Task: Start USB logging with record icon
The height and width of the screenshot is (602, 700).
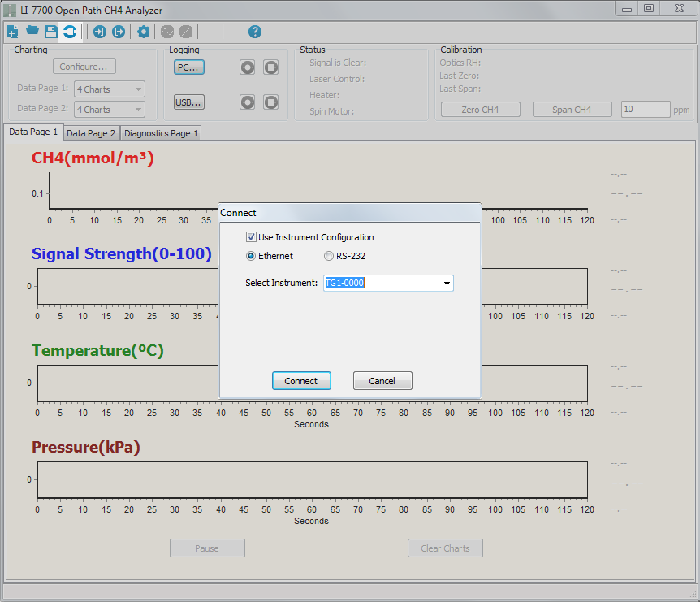Action: [248, 102]
